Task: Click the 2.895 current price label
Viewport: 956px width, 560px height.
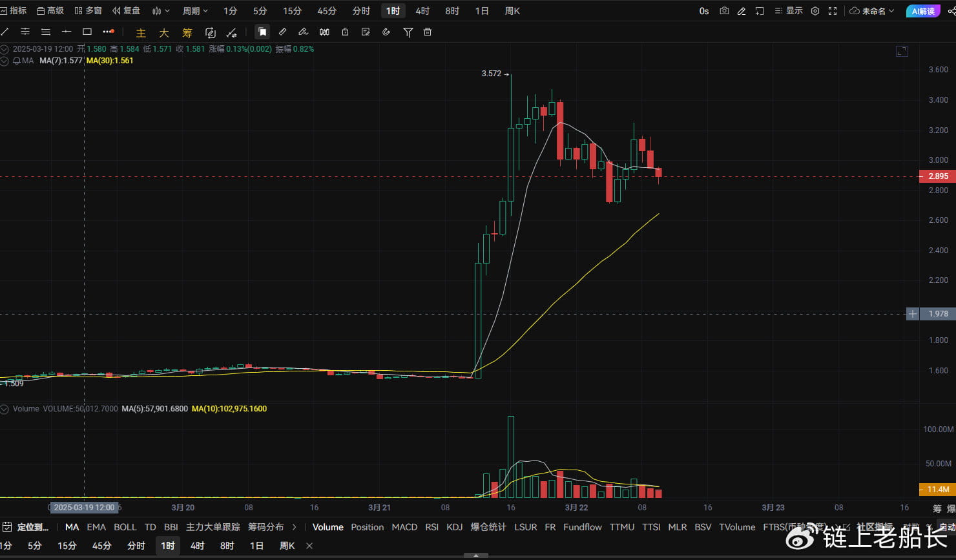Action: 937,176
